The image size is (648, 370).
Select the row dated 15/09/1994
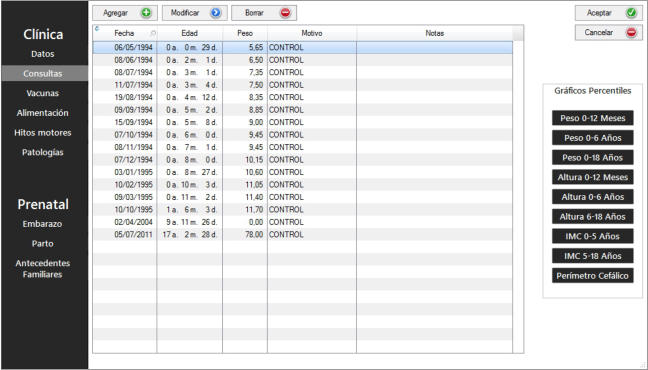(x=303, y=122)
